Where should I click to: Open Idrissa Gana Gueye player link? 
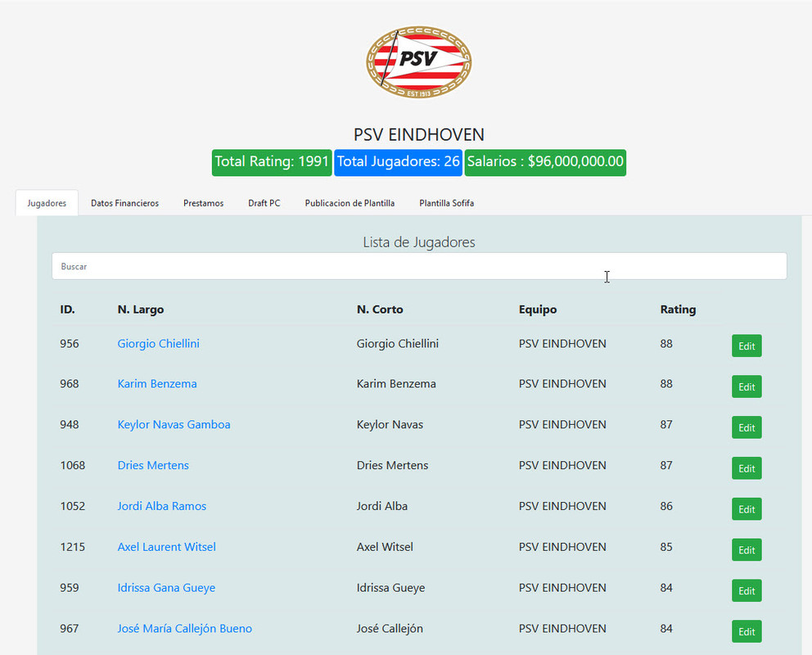(x=166, y=588)
